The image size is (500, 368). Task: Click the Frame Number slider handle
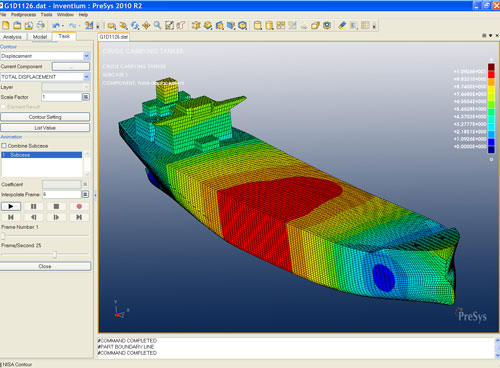tap(3, 236)
